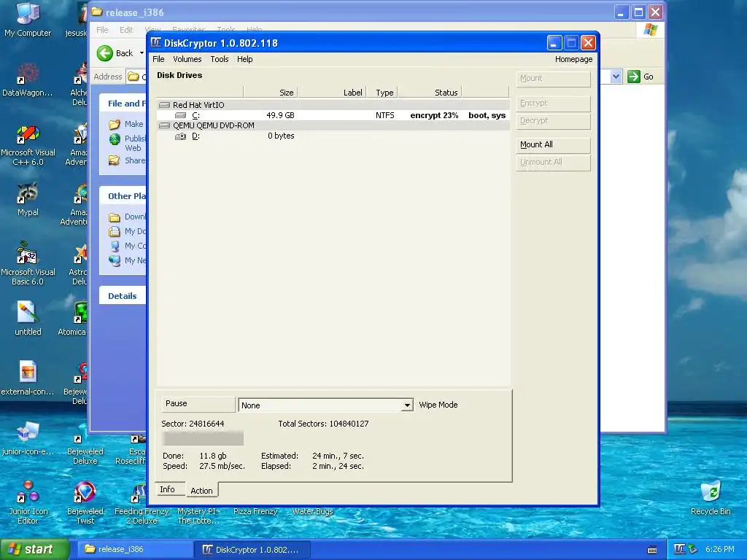This screenshot has height=560, width=747.
Task: Click Go button in release_i386 address bar
Action: tap(640, 77)
